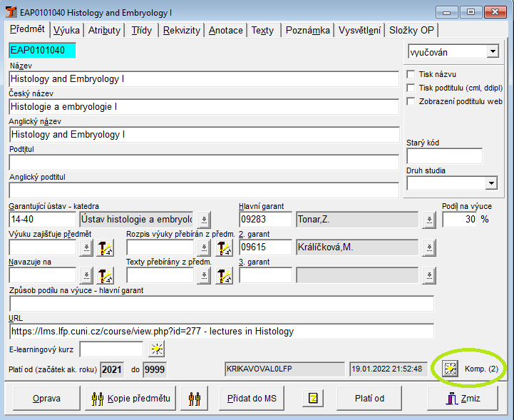The width and height of the screenshot is (514, 420).
Task: Click the Komp. (2) sun icon button
Action: point(450,369)
